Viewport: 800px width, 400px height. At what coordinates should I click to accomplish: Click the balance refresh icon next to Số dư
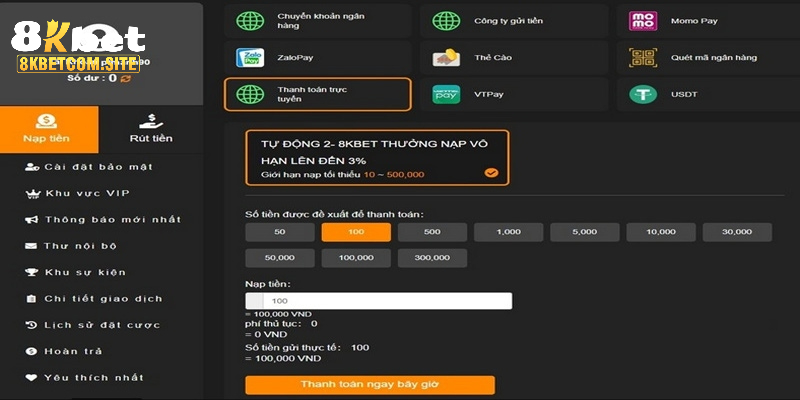pyautogui.click(x=126, y=79)
